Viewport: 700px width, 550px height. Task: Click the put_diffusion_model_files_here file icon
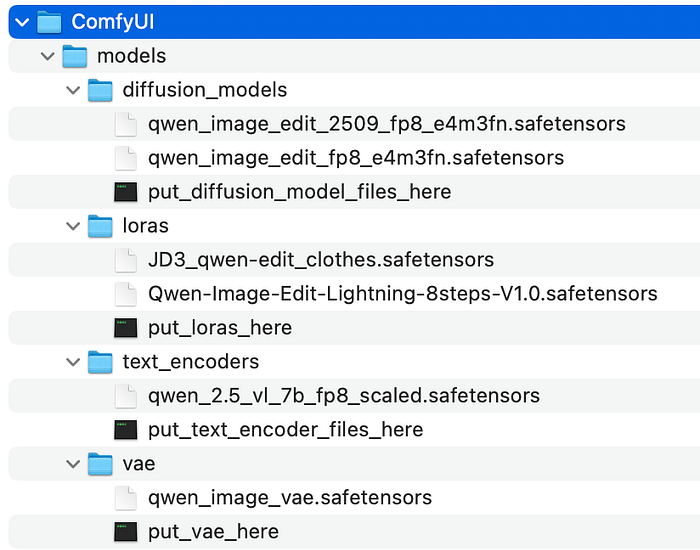tap(125, 192)
